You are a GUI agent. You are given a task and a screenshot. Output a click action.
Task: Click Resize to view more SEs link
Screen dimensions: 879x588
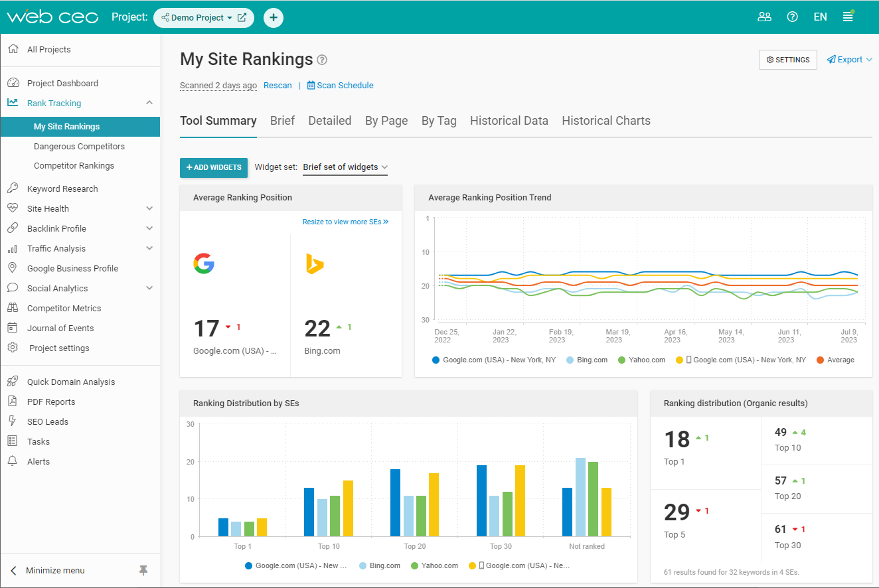(345, 222)
